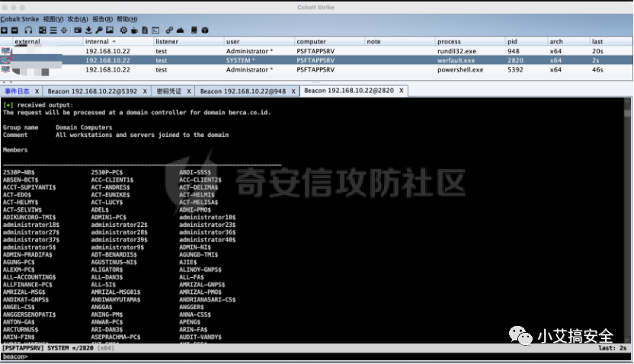Open Office macro document icon
634x364 pixels.
pyautogui.click(x=145, y=30)
